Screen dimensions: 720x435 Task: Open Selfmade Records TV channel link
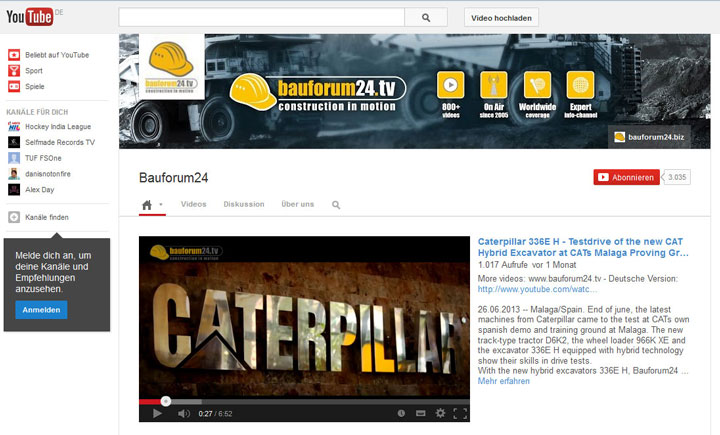(60, 142)
